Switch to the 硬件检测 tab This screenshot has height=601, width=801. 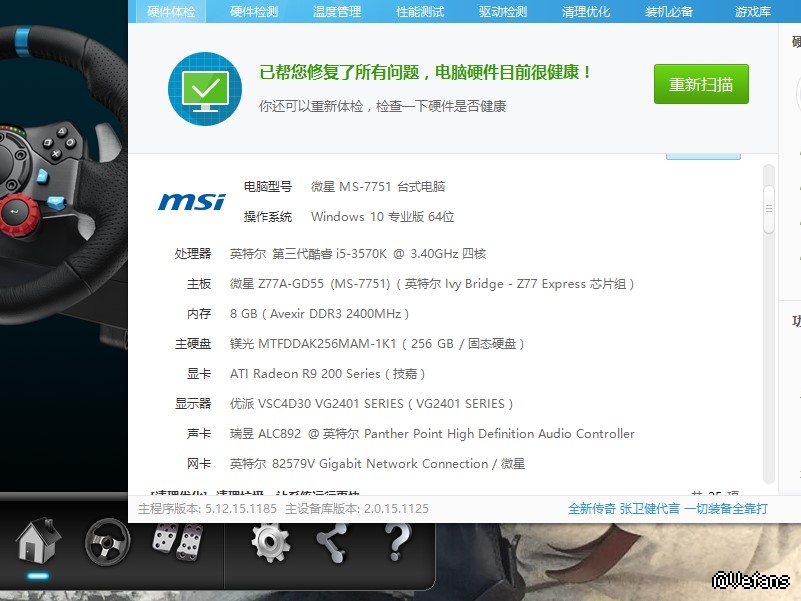[254, 12]
